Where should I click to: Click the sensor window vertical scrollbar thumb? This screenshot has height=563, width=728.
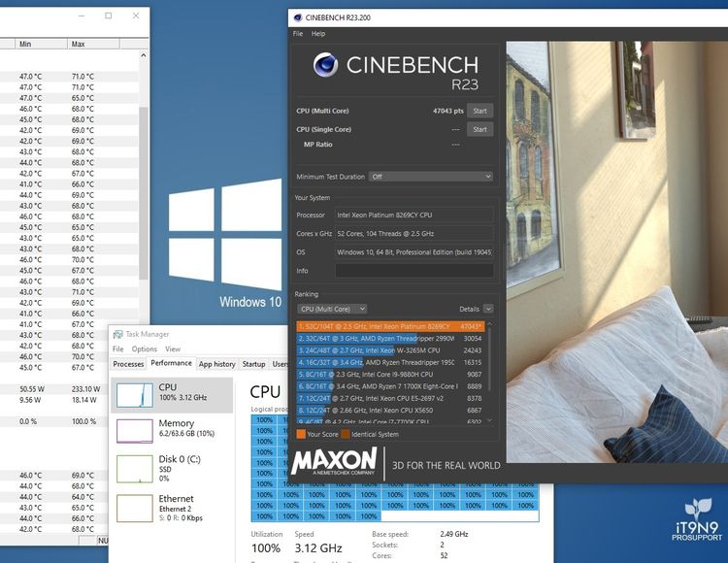(x=144, y=192)
